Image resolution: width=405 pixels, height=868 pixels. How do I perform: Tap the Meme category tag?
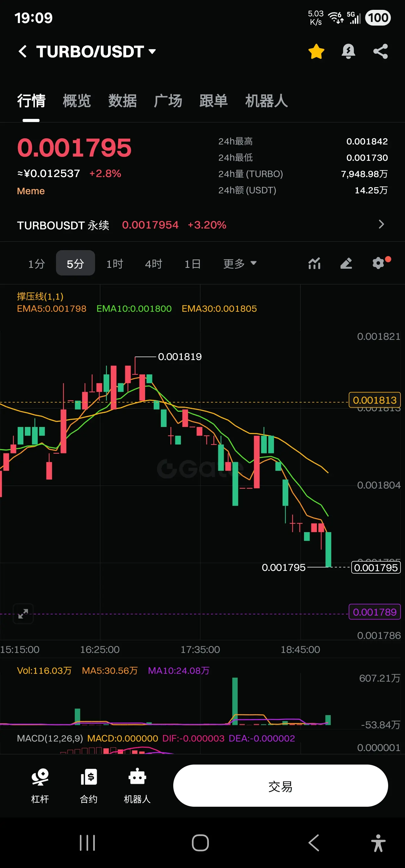pyautogui.click(x=31, y=191)
